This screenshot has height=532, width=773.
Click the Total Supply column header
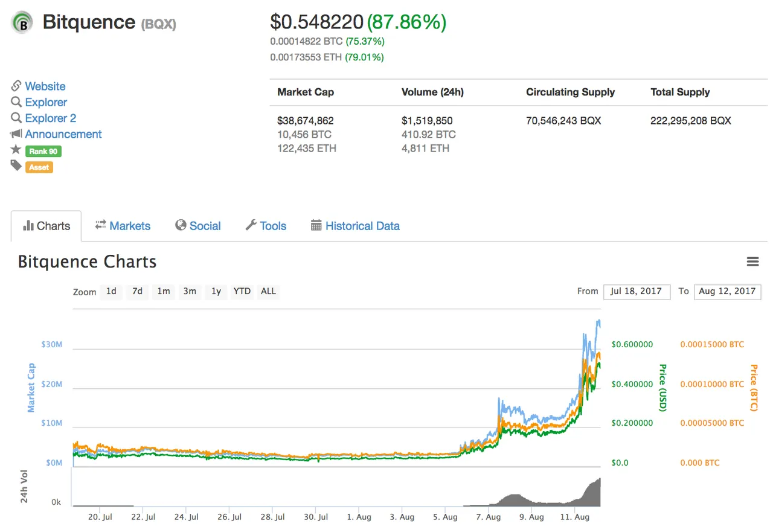coord(680,92)
